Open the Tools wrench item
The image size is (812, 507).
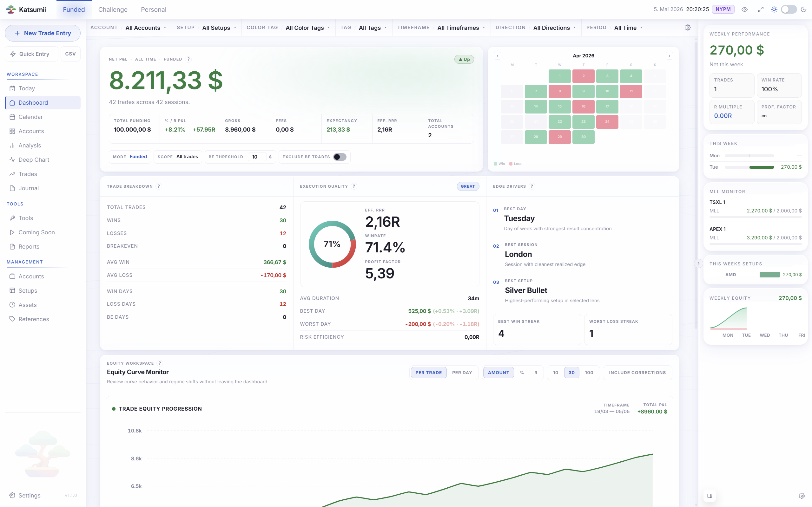pos(43,218)
